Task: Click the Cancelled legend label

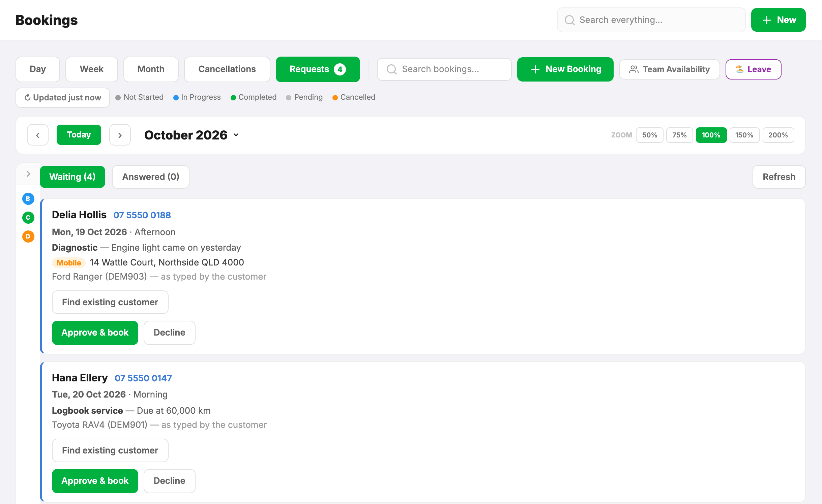Action: [358, 97]
